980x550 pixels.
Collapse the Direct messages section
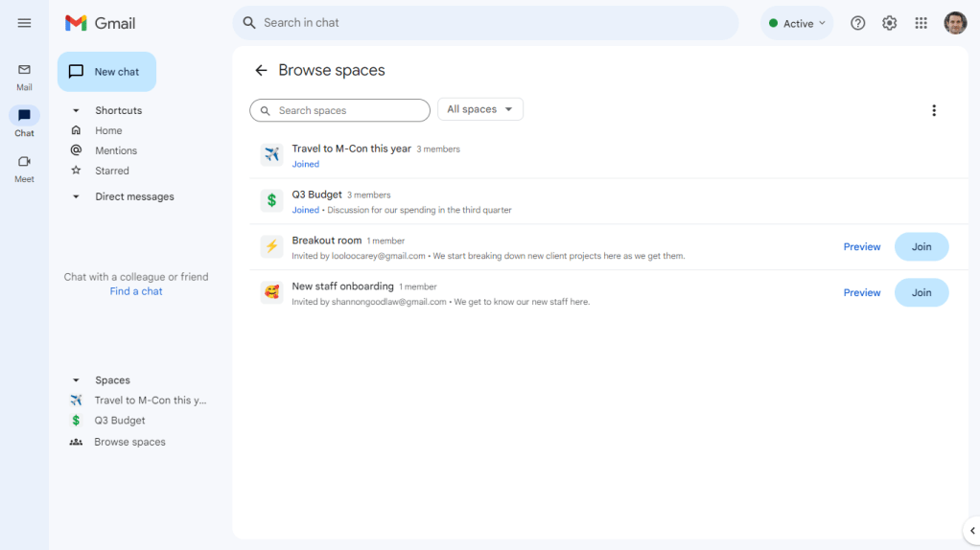pos(76,197)
